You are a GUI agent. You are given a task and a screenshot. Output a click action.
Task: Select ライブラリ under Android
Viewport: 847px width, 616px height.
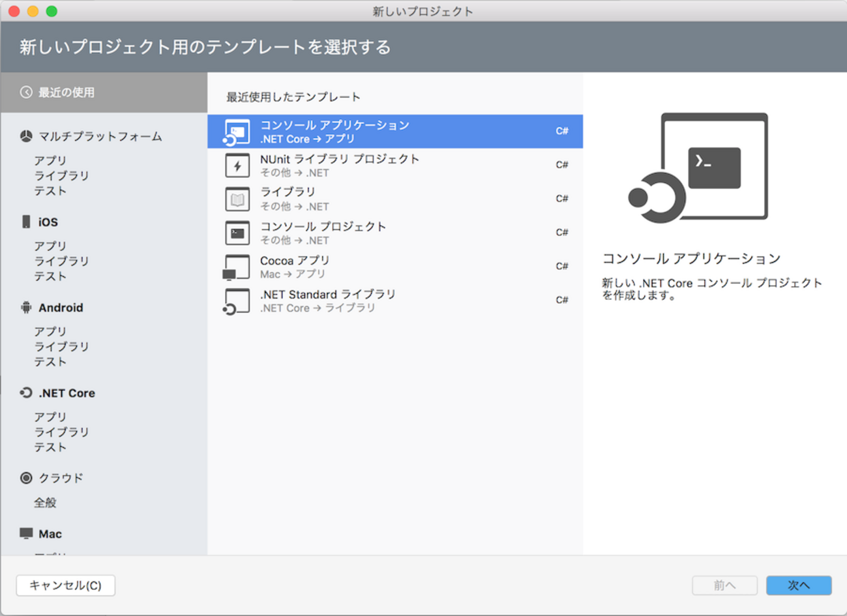61,347
